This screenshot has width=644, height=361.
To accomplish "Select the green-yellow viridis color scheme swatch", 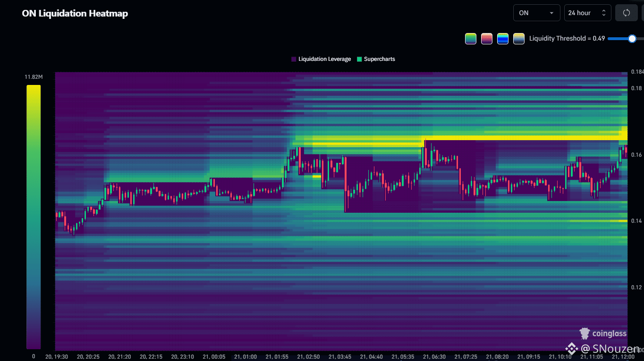I will click(x=471, y=39).
